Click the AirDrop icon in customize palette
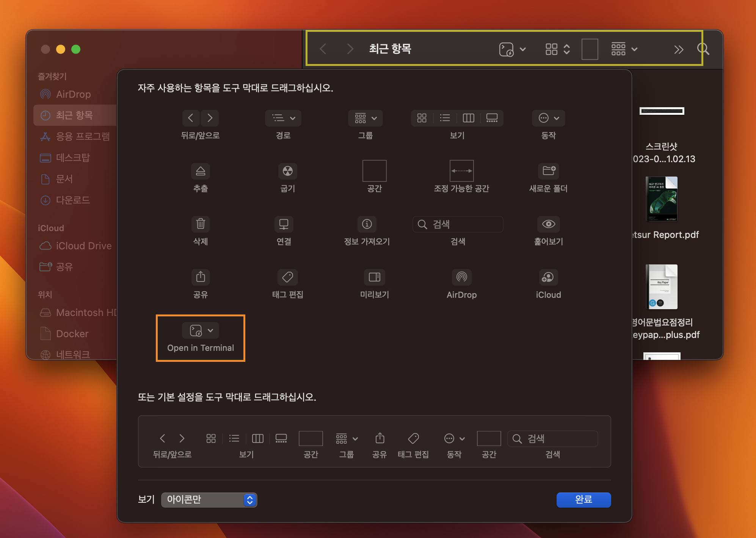 (461, 277)
